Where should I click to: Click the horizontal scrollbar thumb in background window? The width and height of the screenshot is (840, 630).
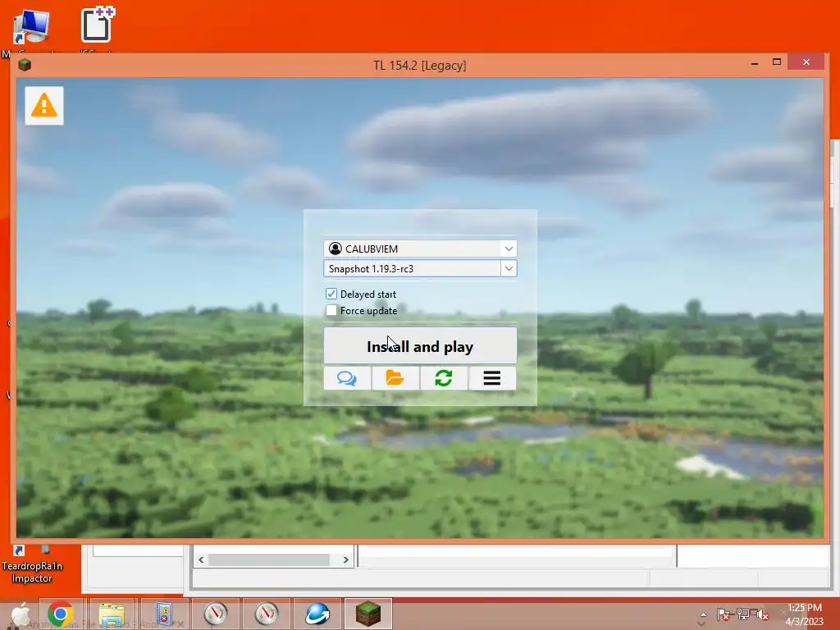point(269,559)
